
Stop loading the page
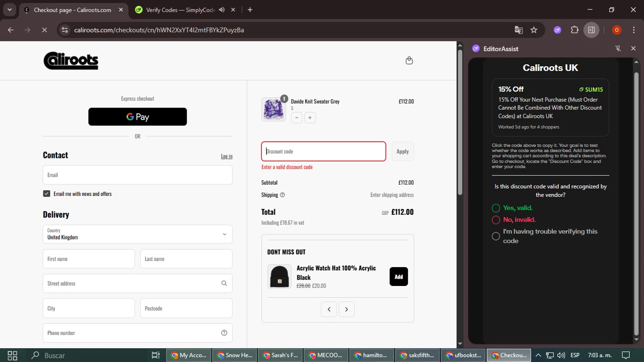[44, 30]
